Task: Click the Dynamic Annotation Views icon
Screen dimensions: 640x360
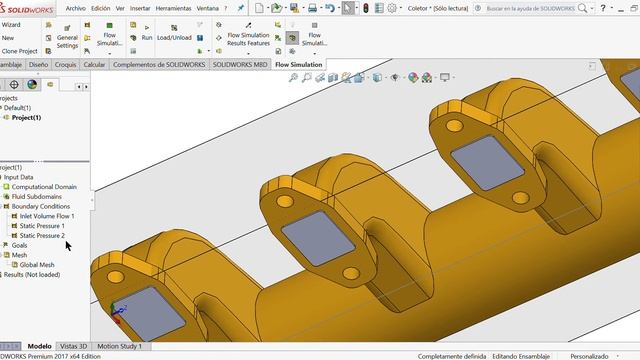Action: point(346,77)
